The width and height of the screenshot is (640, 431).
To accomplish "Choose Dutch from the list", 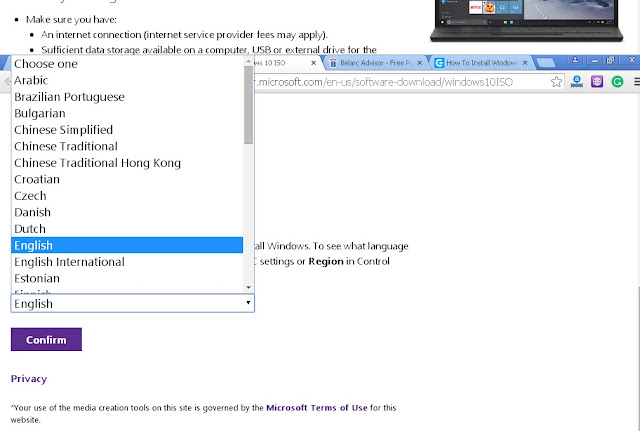I will coord(127,229).
